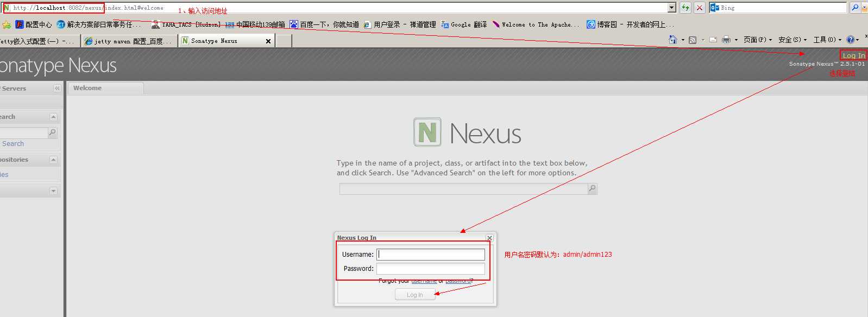The image size is (868, 317).
Task: Click the browser refresh icon
Action: tap(685, 8)
